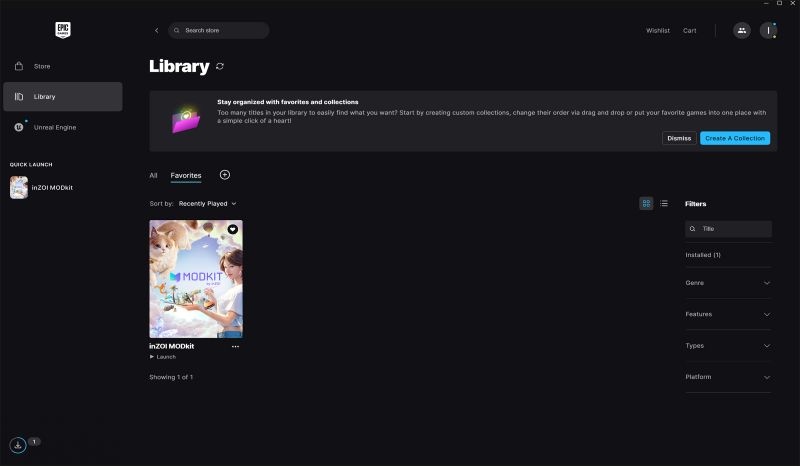Image resolution: width=800 pixels, height=466 pixels.
Task: Open the Sort by Recently Played dropdown
Action: (207, 204)
